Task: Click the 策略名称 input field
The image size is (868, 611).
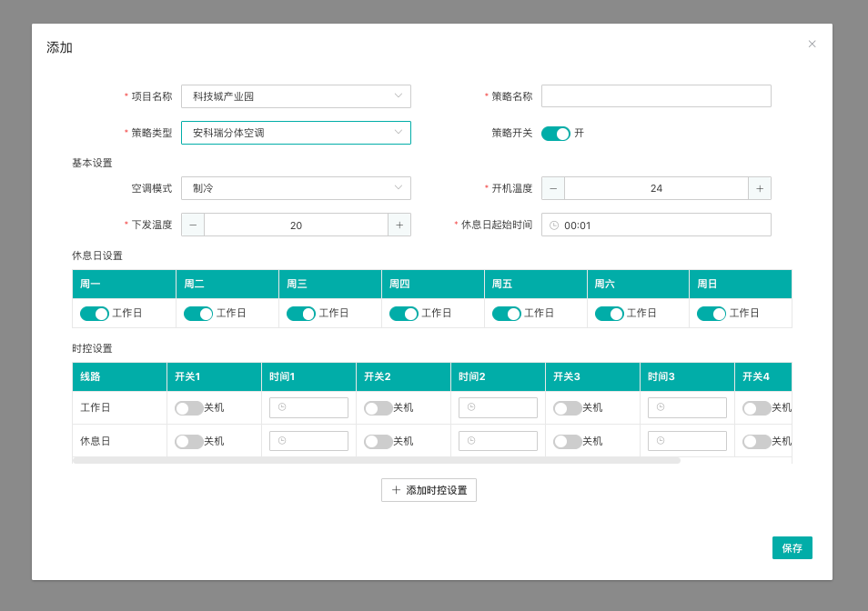Action: (656, 96)
